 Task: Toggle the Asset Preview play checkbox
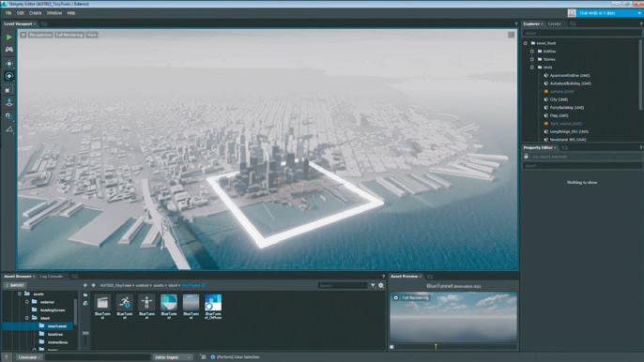391,347
